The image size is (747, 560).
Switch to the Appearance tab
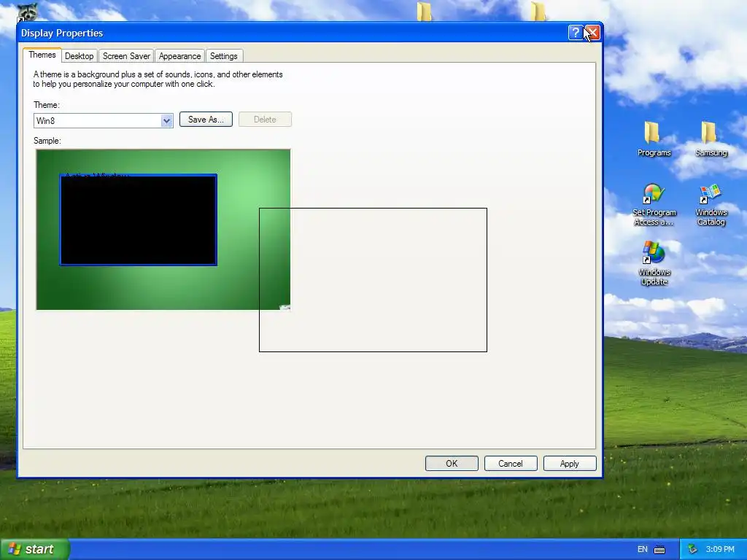tap(179, 55)
